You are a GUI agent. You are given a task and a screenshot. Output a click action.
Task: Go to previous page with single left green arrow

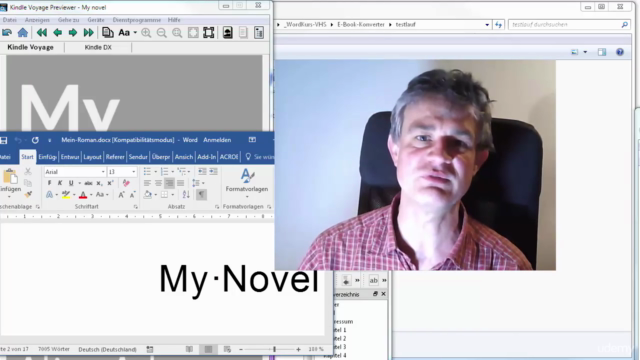coord(57,33)
